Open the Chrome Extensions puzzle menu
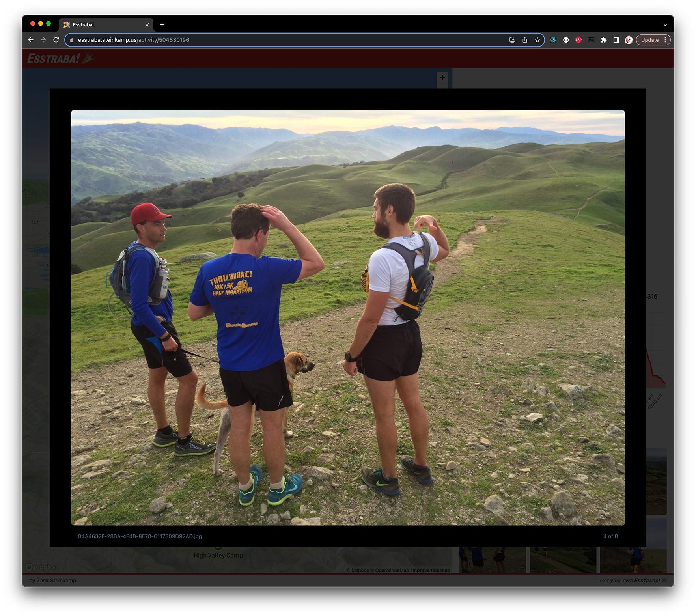 603,40
